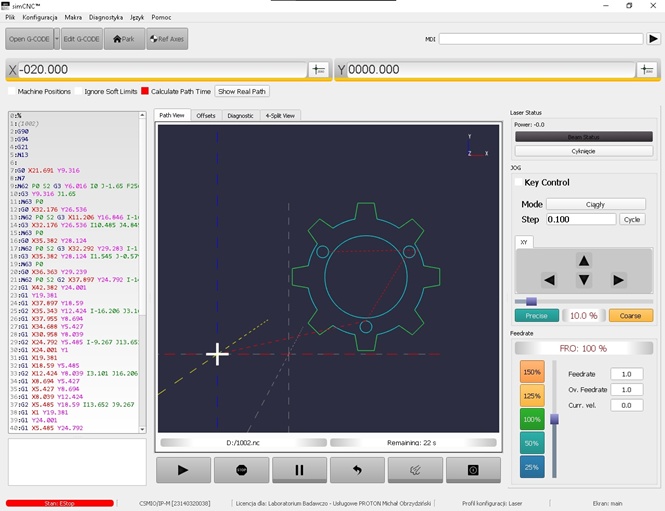665x511 pixels.
Task: Zero the X axis position icon
Action: pyautogui.click(x=318, y=70)
